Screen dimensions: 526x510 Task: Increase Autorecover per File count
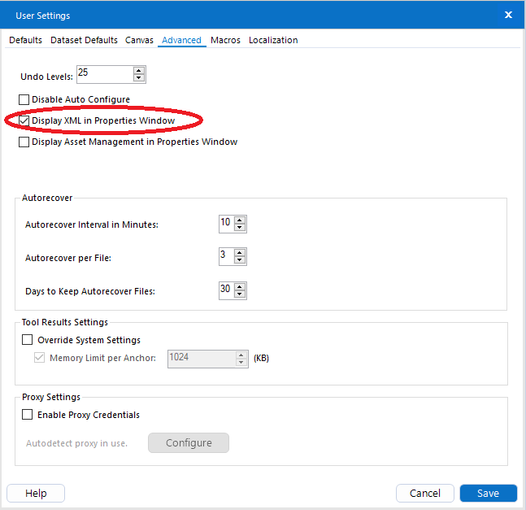(x=240, y=253)
